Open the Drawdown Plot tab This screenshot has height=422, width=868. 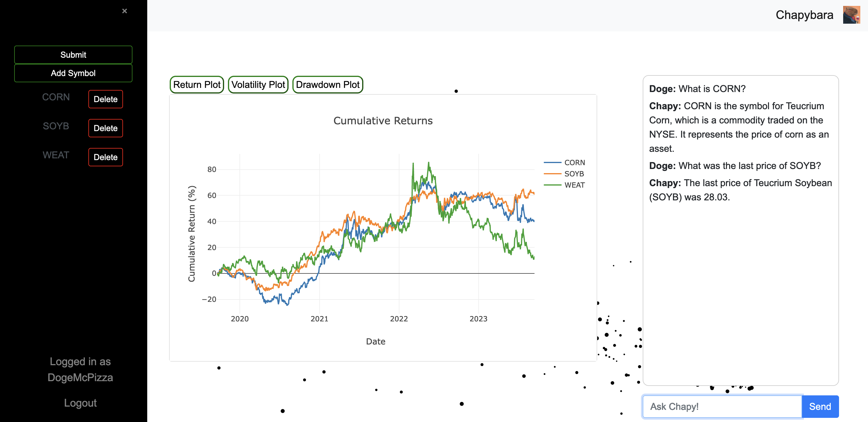click(328, 85)
